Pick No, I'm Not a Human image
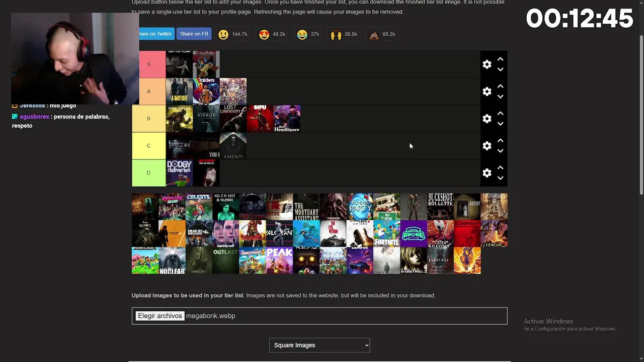 (225, 207)
